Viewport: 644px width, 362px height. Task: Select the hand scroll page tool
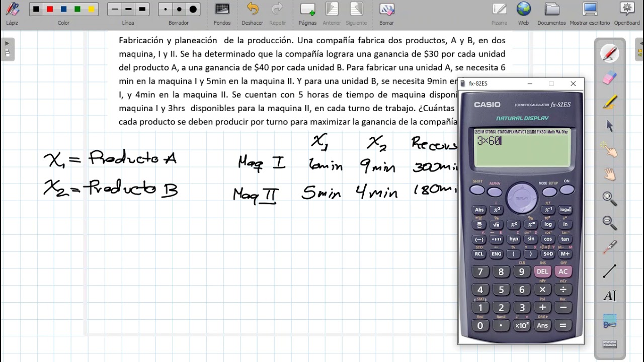pos(610,174)
